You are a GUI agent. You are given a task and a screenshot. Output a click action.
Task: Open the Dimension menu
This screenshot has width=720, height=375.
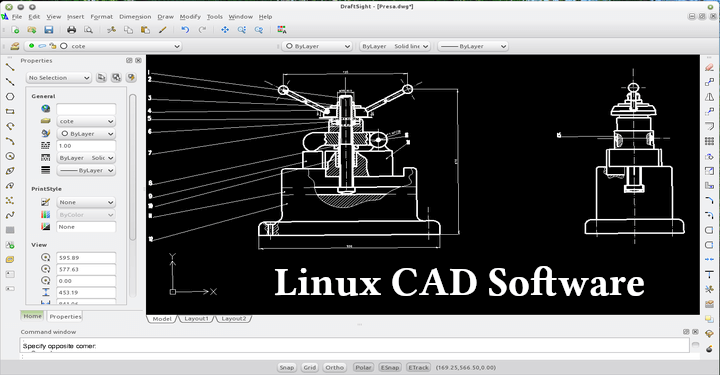tap(135, 17)
